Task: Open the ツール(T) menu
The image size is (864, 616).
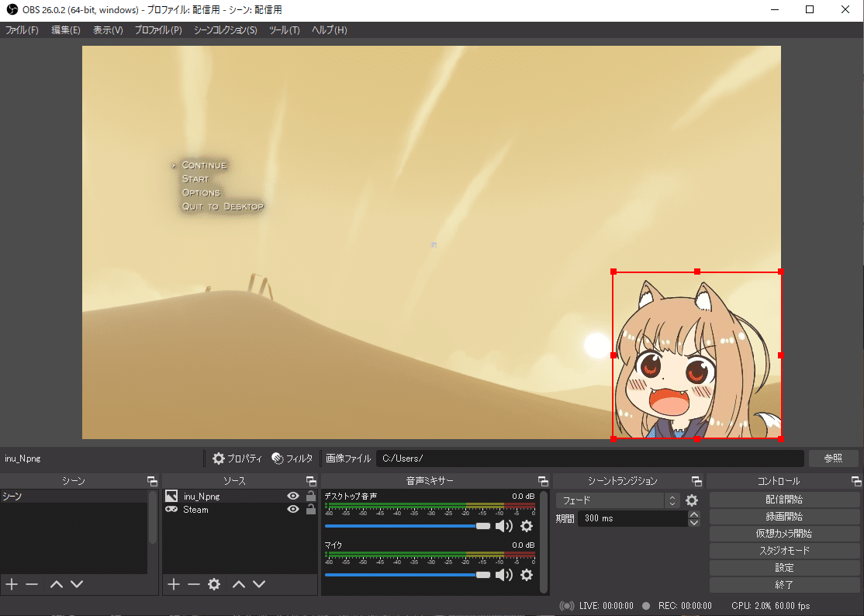Action: click(x=285, y=30)
